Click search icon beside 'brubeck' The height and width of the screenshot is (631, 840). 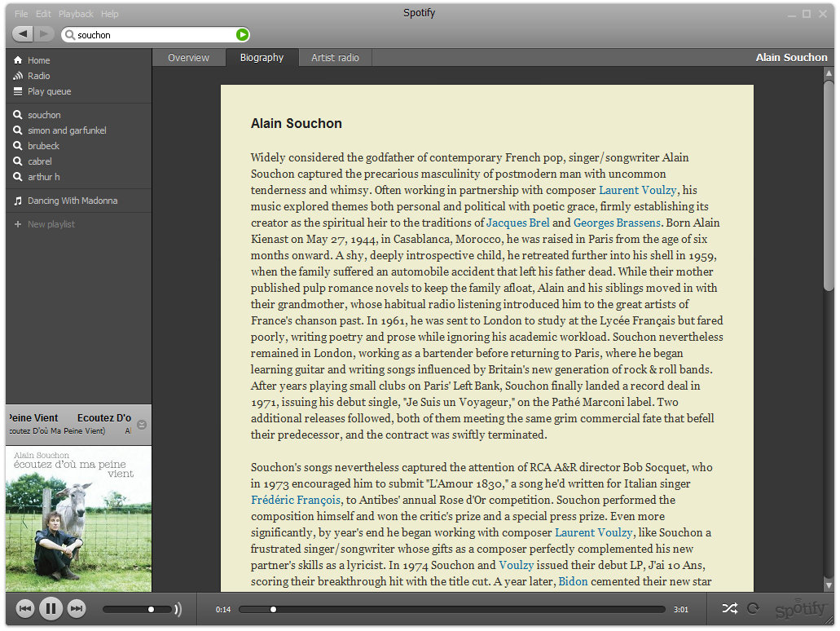(18, 146)
